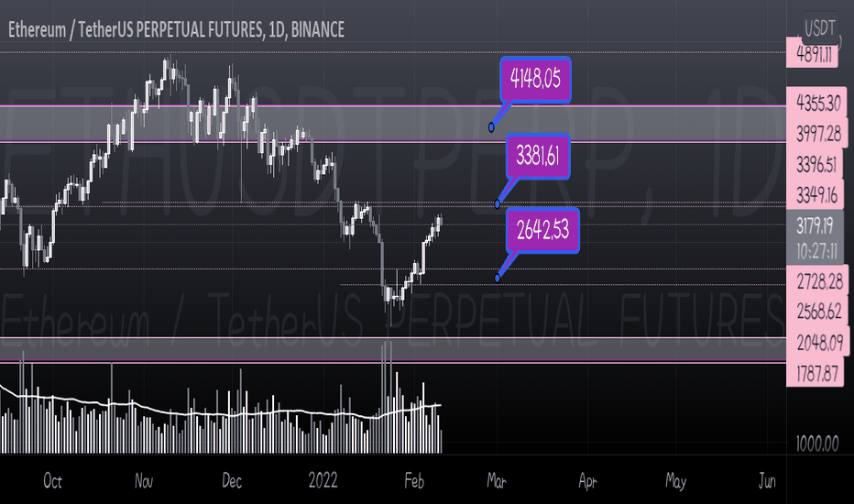Click the 2022 label on time axis
This screenshot has width=854, height=504.
pyautogui.click(x=323, y=480)
